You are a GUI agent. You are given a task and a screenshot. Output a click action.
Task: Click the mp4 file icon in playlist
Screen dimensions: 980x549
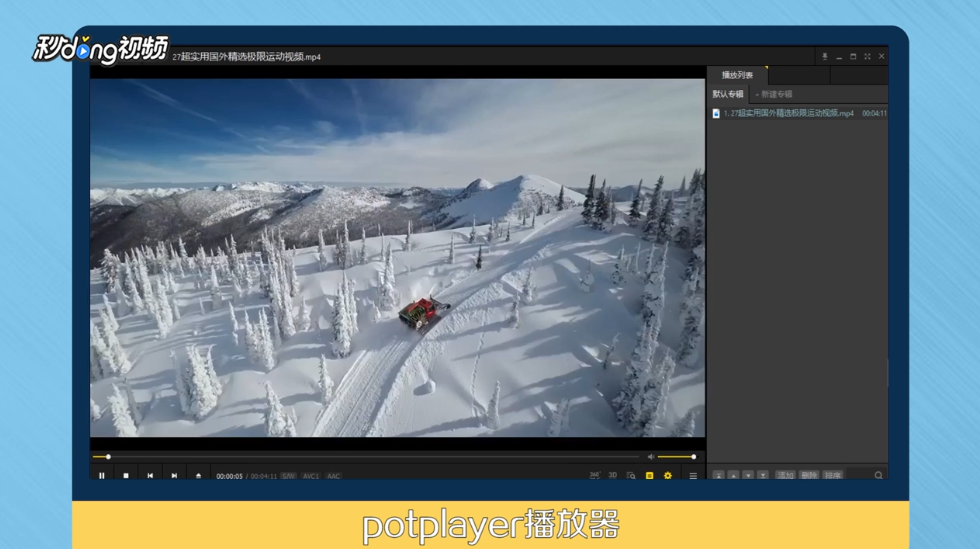point(716,113)
